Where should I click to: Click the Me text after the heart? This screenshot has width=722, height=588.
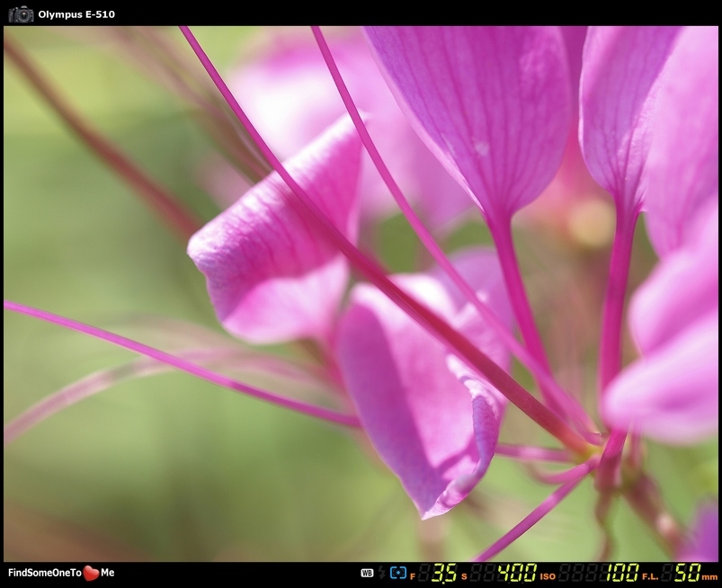click(108, 573)
